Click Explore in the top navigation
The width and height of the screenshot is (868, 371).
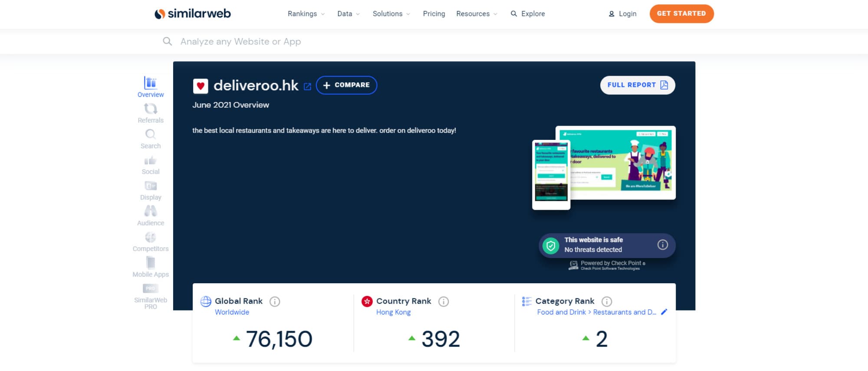click(x=528, y=13)
